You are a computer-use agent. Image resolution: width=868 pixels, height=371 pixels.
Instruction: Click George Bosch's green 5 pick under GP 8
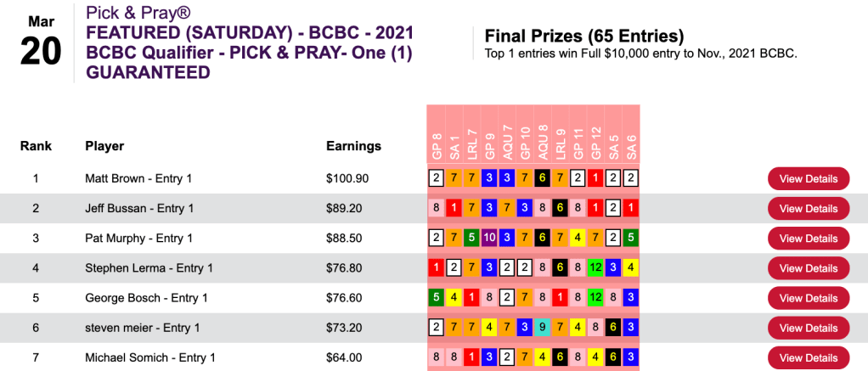click(x=436, y=298)
